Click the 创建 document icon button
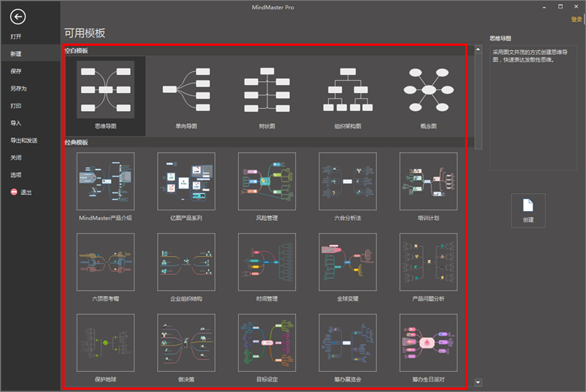Image resolution: width=586 pixels, height=392 pixels. pos(528,210)
